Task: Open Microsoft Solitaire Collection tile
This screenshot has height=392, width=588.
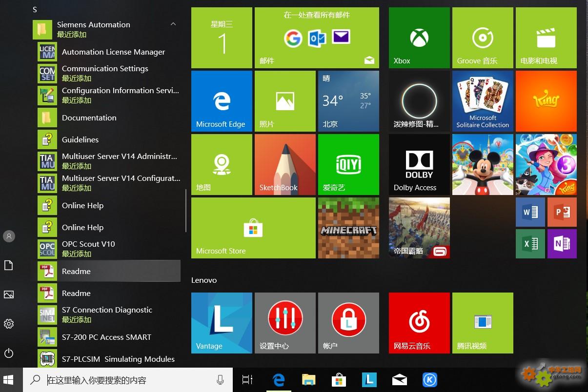Action: pos(483,101)
